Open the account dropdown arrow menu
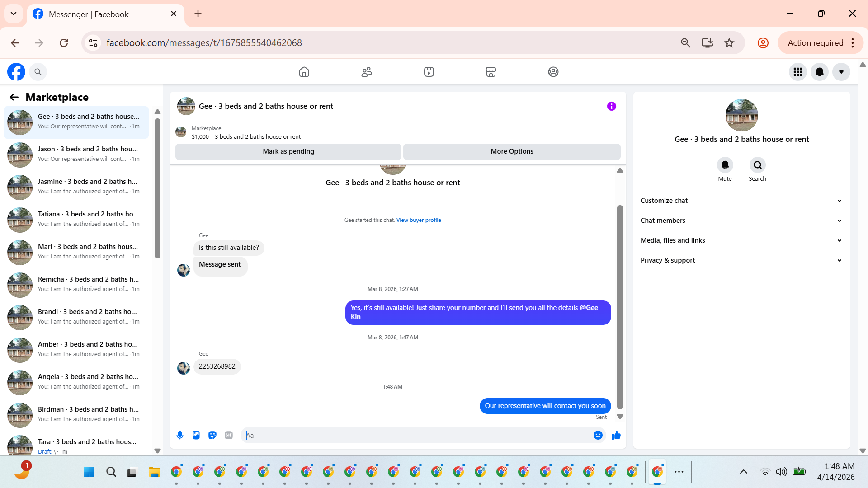The width and height of the screenshot is (868, 488). coord(841,72)
